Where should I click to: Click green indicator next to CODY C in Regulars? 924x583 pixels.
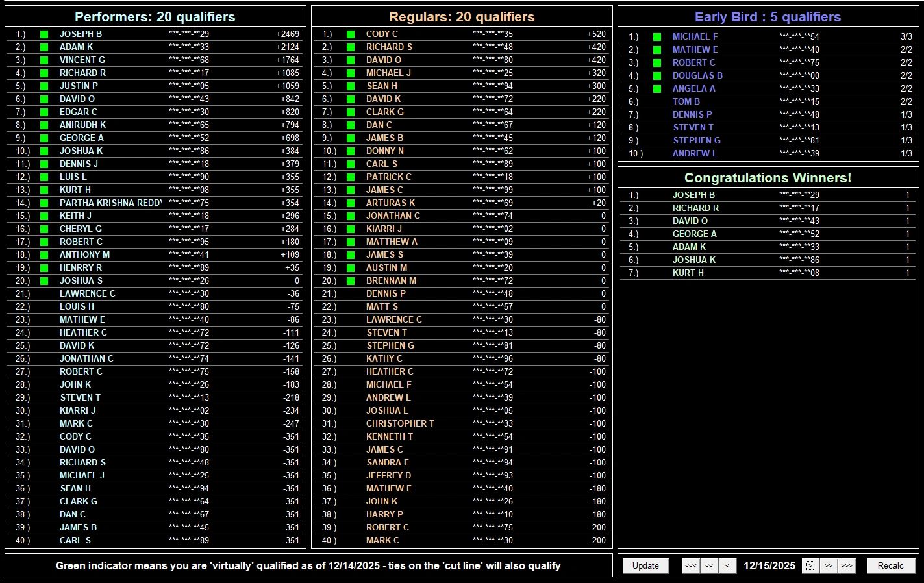(x=351, y=34)
